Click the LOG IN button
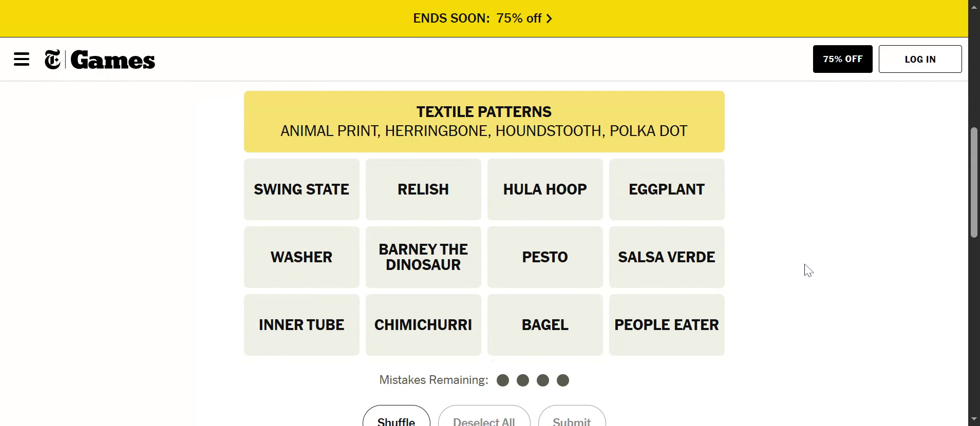This screenshot has width=980, height=426. [920, 59]
